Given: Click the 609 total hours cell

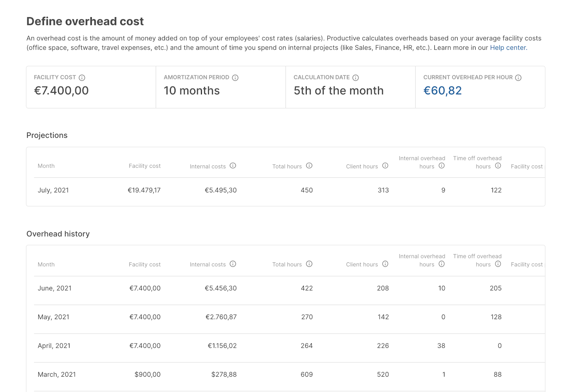Looking at the screenshot, I should (x=307, y=374).
